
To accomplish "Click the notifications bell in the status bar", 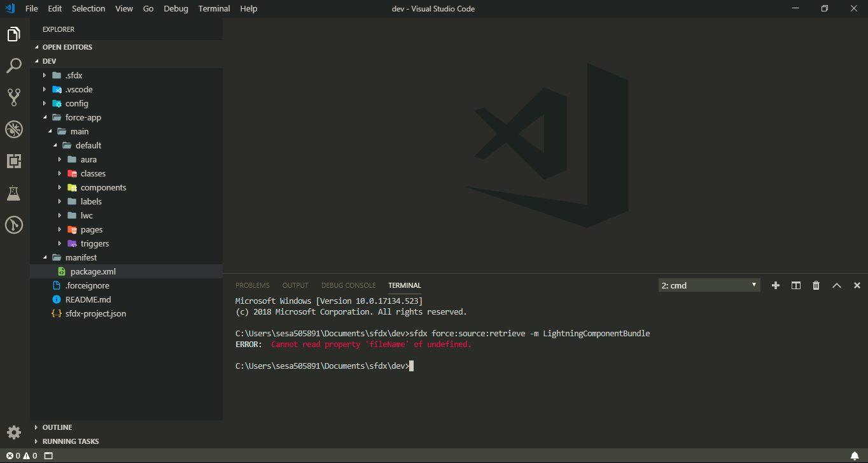I will pos(856,455).
